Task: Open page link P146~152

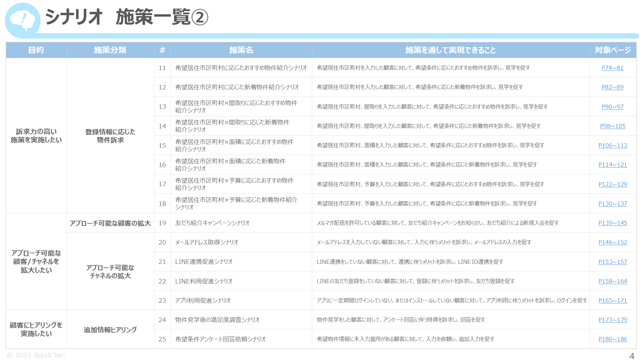Action: 612,242
